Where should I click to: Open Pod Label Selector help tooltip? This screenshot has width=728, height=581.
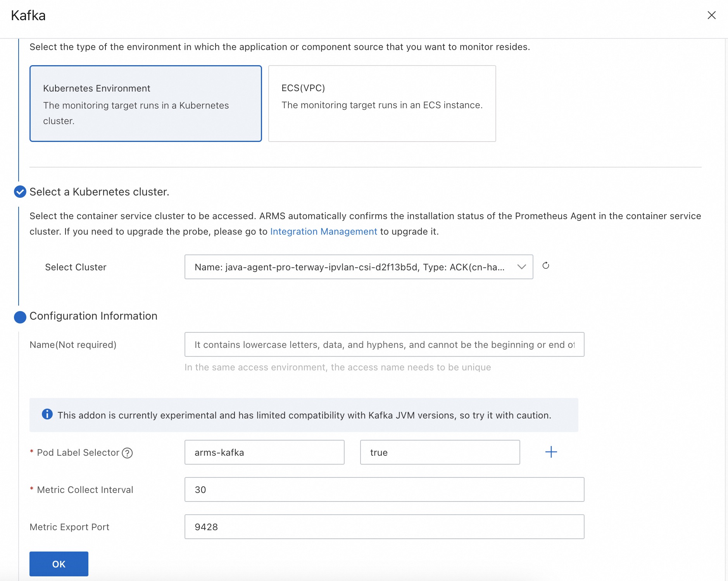tap(127, 453)
